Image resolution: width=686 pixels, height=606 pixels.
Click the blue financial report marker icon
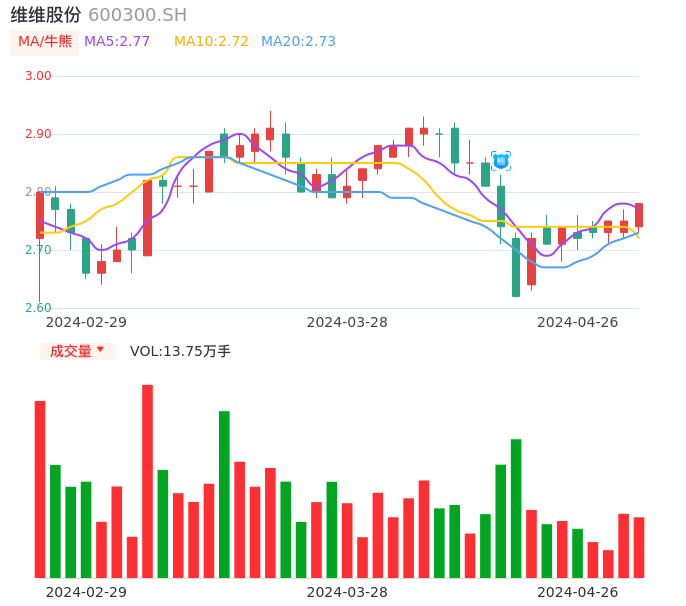pos(501,160)
